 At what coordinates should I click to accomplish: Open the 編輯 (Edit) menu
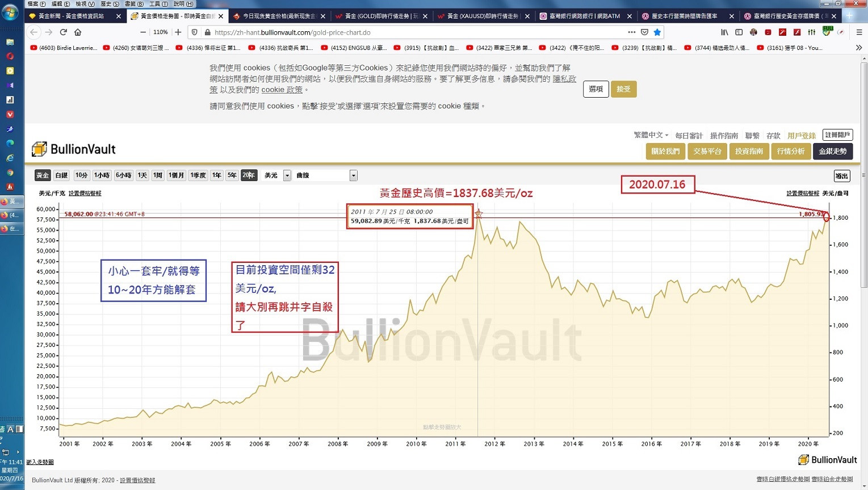coord(61,4)
